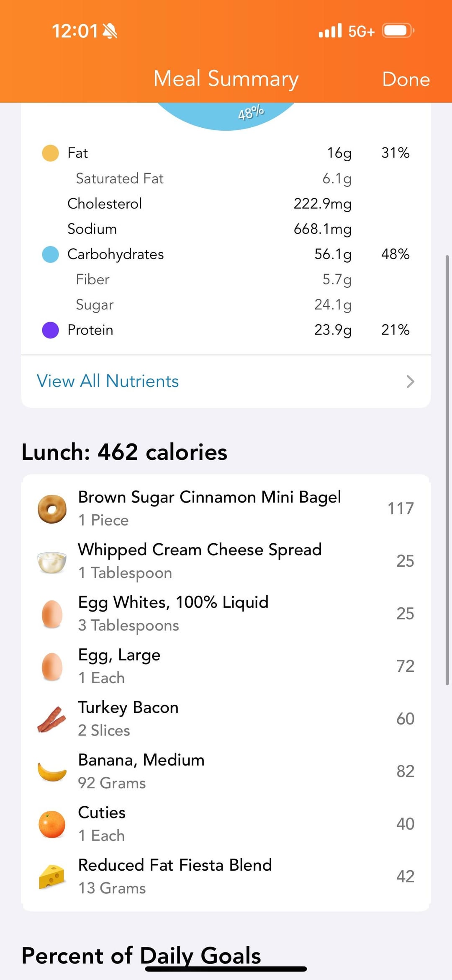Tap the banana icon
The width and height of the screenshot is (452, 980).
point(52,771)
